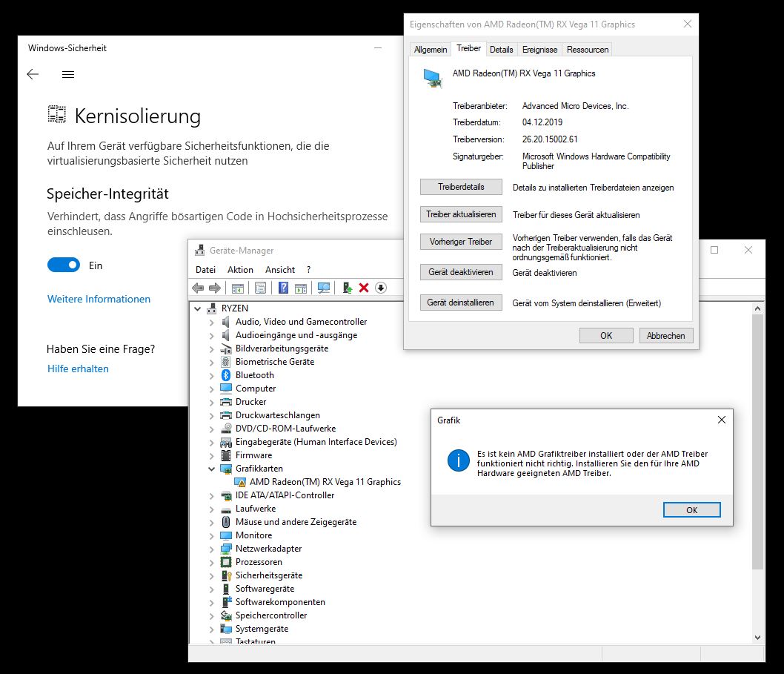Click the Gerät deinstallieren button

click(x=461, y=303)
